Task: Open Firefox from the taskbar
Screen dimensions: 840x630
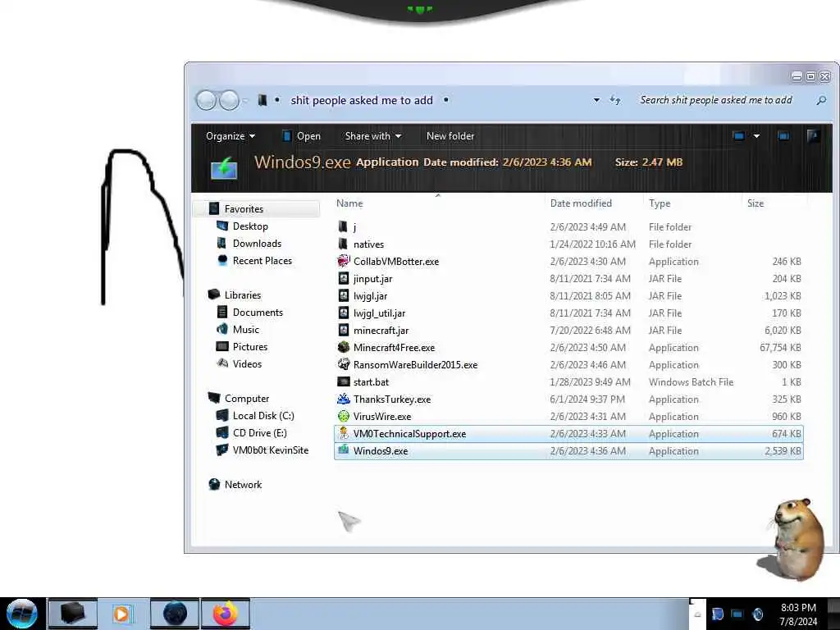Action: 226,614
